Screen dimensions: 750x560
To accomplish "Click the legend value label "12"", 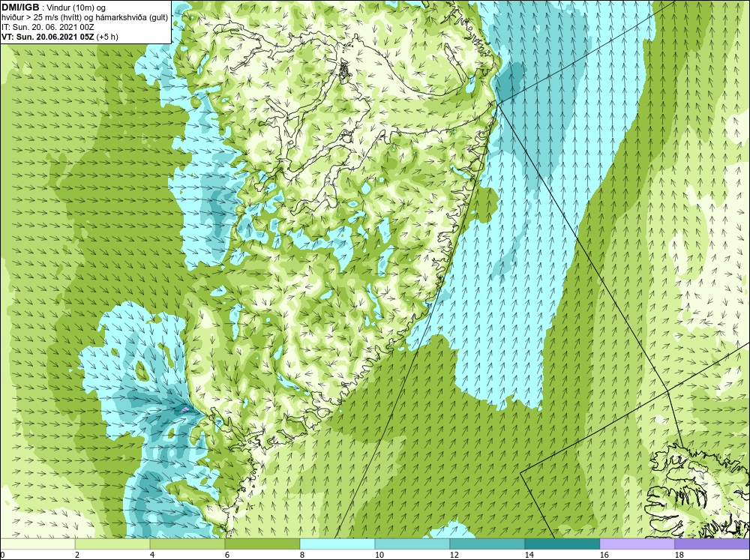I will 454,555.
